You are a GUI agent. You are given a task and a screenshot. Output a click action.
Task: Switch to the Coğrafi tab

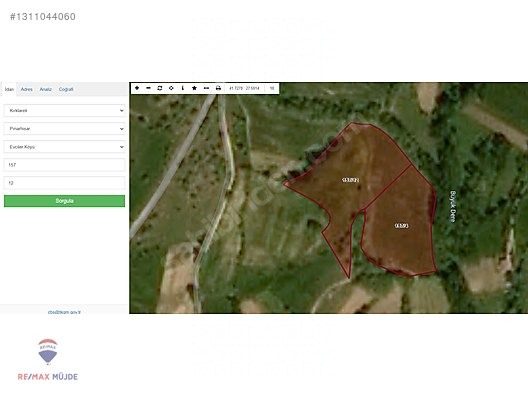(66, 89)
